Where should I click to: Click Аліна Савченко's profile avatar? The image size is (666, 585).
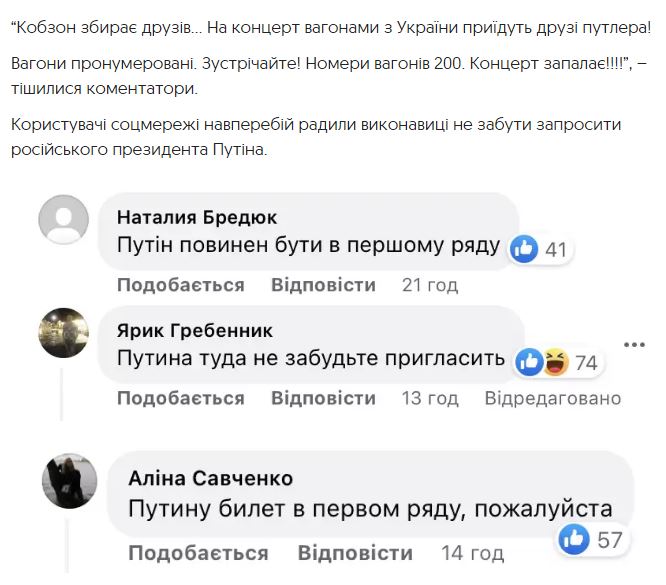click(x=69, y=481)
